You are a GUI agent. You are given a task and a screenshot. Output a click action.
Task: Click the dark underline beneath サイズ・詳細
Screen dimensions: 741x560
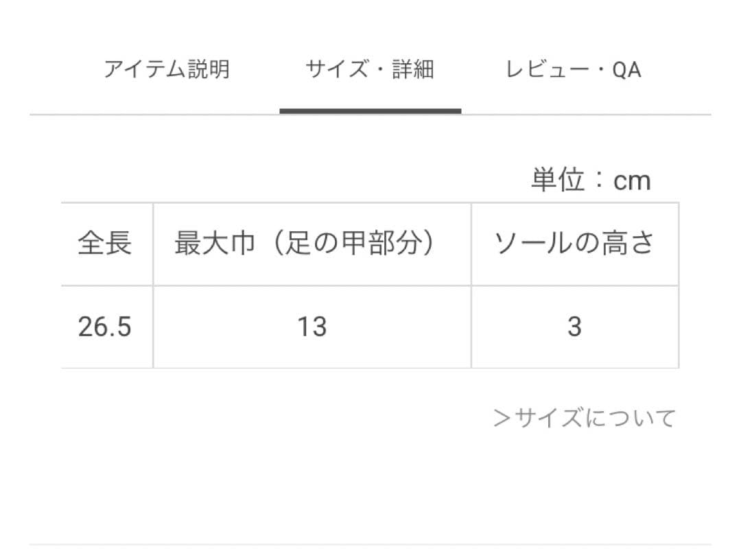pyautogui.click(x=370, y=110)
